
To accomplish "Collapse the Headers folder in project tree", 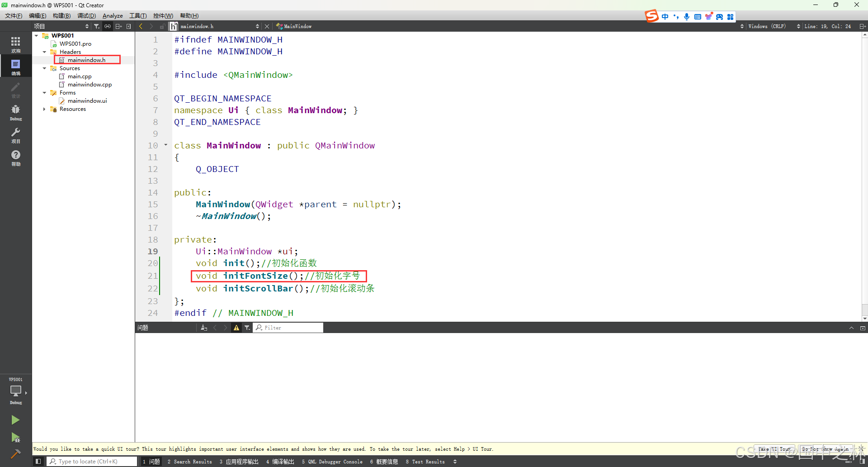I will pos(44,52).
